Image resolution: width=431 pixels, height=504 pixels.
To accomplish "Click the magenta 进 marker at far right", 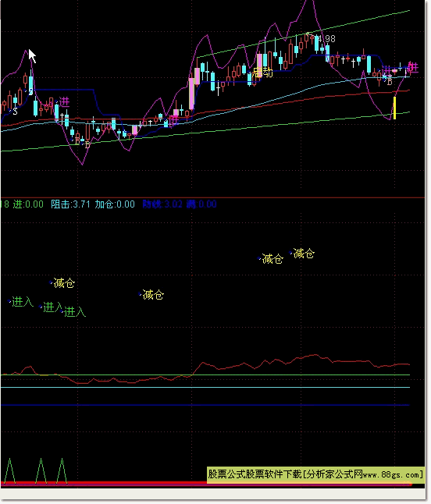I will (413, 68).
